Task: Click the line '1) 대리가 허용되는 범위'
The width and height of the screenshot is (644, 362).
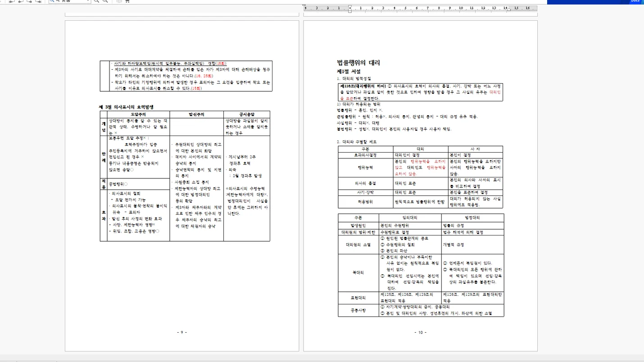Action: coord(358,104)
